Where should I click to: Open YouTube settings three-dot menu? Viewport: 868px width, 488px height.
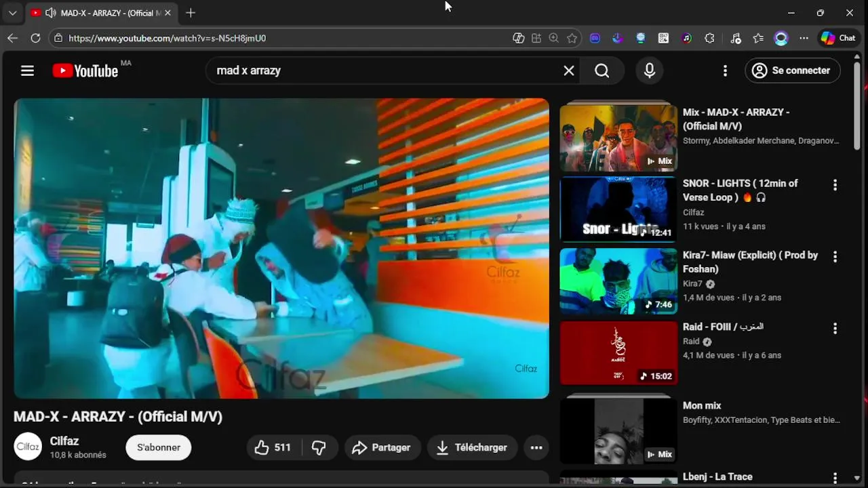point(725,70)
